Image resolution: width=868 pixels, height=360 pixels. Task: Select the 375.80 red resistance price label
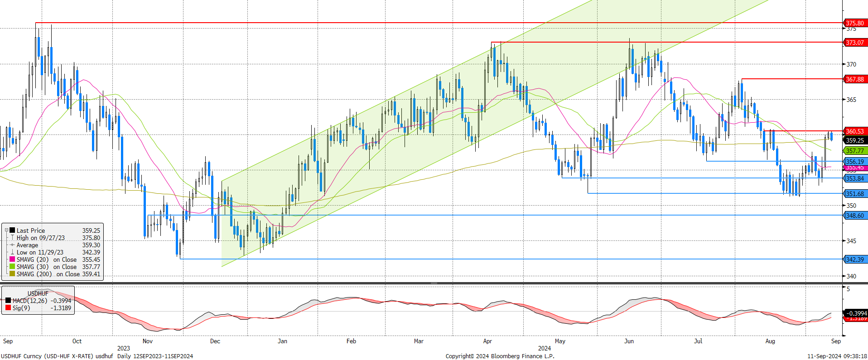tap(855, 23)
